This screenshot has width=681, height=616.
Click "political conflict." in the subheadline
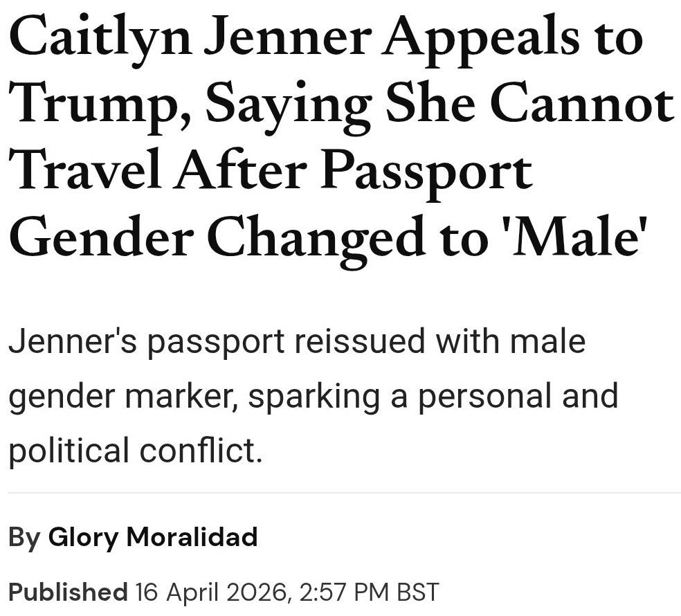(x=135, y=451)
